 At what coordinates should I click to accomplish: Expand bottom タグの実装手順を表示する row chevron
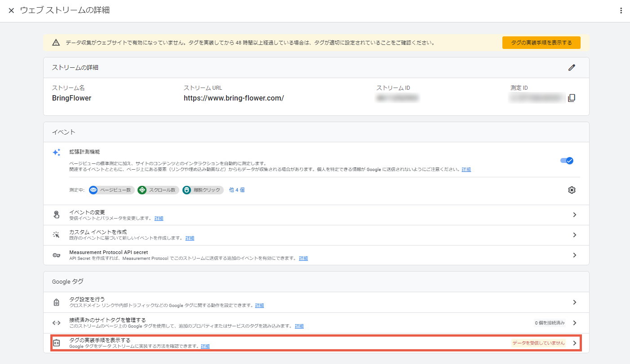(574, 343)
